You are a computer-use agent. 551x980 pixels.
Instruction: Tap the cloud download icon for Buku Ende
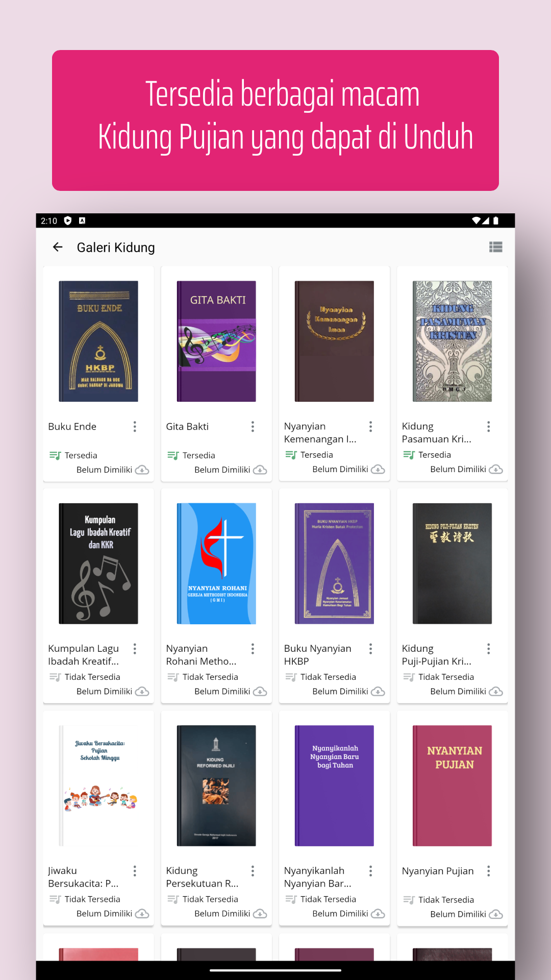tap(142, 470)
